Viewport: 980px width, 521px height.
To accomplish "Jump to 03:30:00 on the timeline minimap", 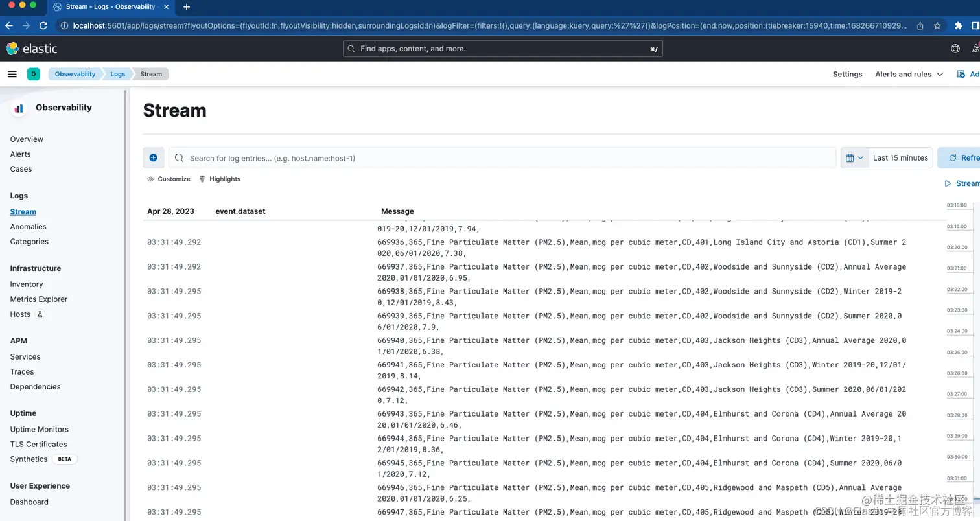I will [957, 457].
